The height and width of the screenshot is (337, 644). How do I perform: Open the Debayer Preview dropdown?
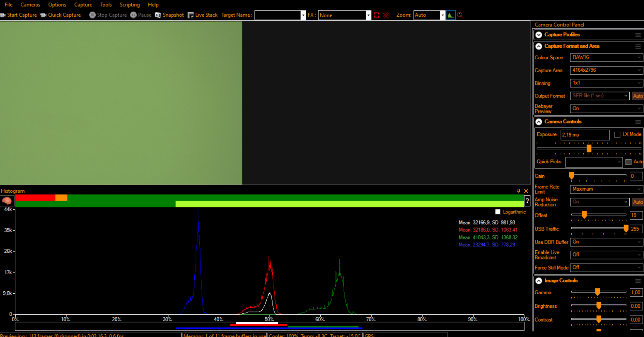point(606,108)
